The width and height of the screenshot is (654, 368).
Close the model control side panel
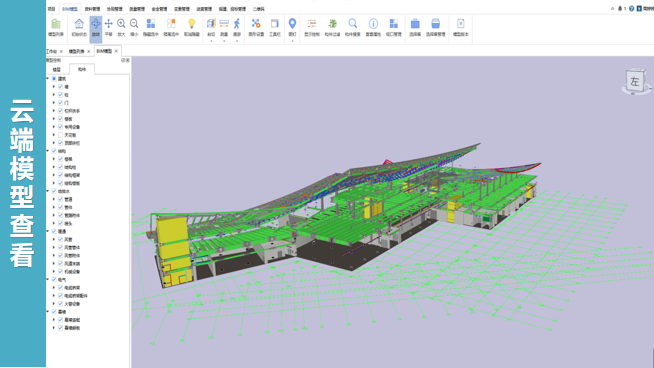pyautogui.click(x=128, y=60)
